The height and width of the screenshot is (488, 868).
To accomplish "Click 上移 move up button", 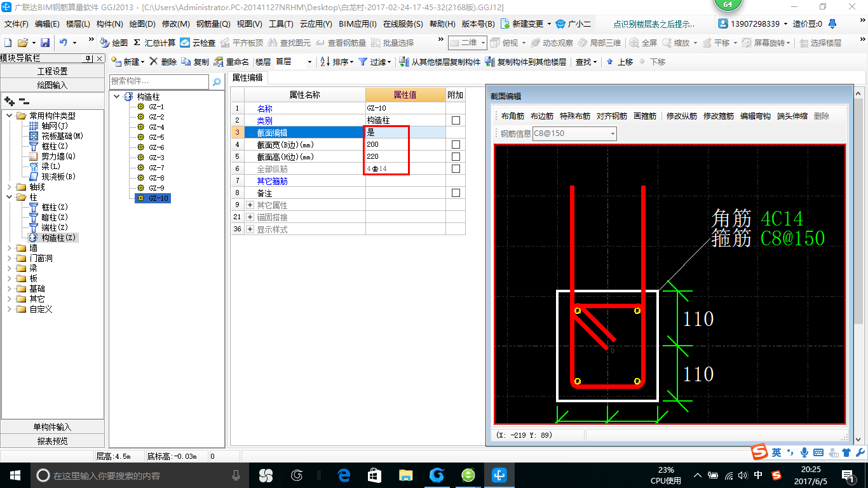I will (620, 62).
